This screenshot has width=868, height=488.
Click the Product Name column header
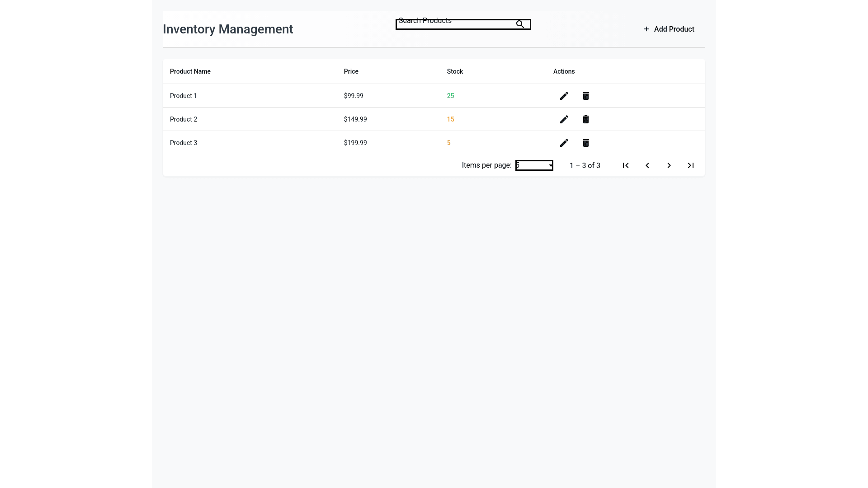pyautogui.click(x=190, y=71)
